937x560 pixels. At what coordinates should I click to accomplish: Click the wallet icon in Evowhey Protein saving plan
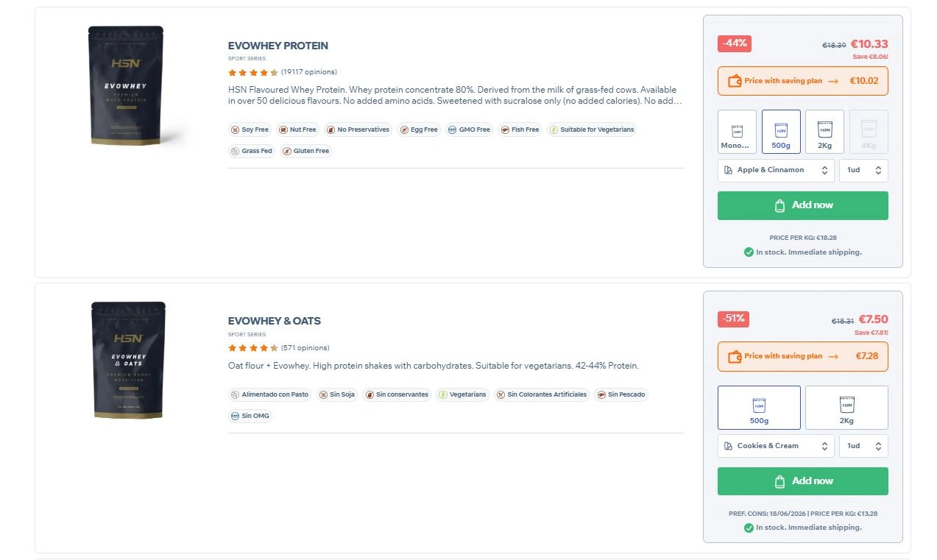click(734, 81)
